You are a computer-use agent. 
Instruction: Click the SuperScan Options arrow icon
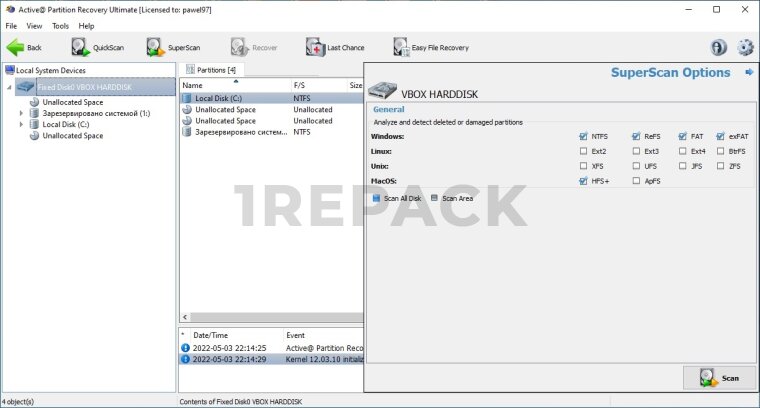[749, 72]
